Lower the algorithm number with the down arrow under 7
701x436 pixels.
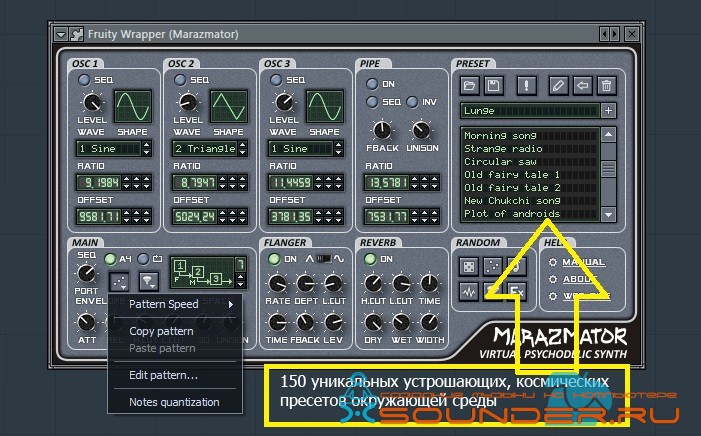tap(241, 284)
